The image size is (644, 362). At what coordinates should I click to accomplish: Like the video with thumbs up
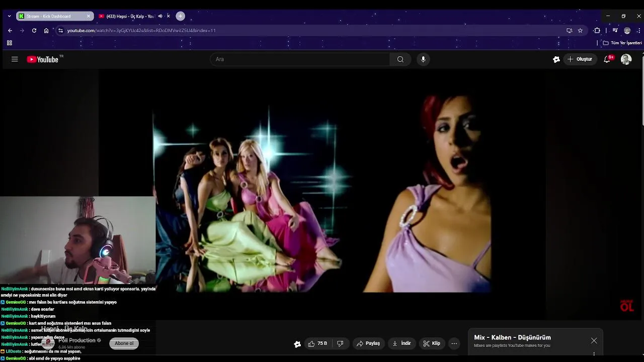pyautogui.click(x=317, y=343)
